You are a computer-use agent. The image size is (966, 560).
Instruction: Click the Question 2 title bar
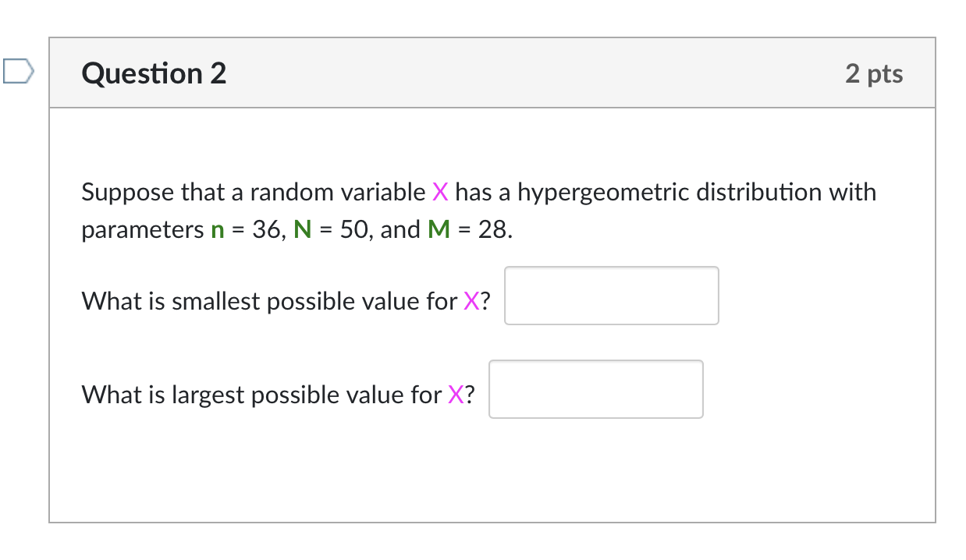[x=492, y=73]
